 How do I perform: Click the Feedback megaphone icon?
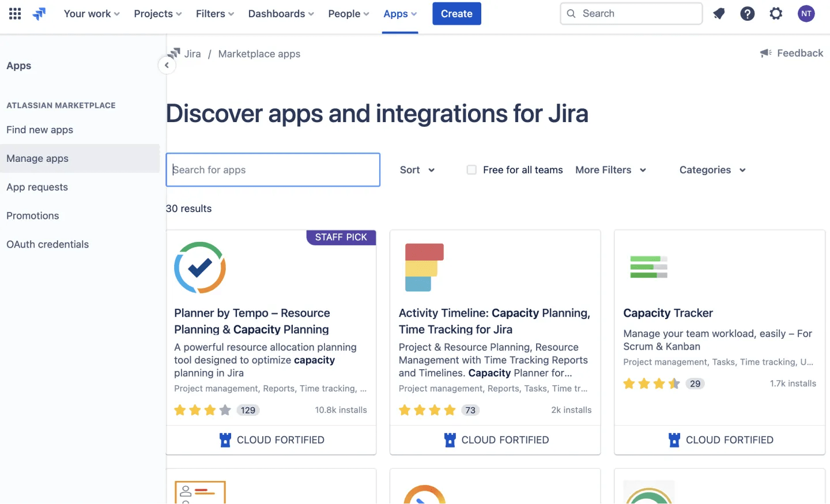click(x=765, y=53)
